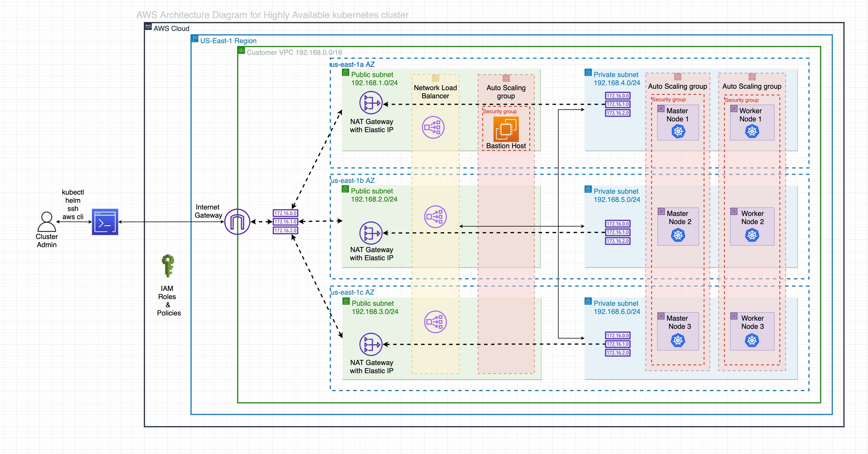Click the Customer VPC 192.168.0.0/16 label
The width and height of the screenshot is (868, 454).
coord(294,52)
